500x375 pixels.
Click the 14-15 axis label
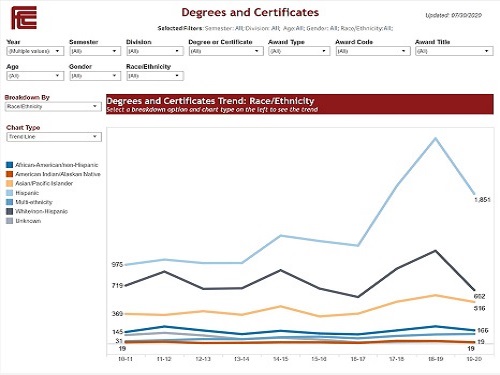[x=280, y=359]
